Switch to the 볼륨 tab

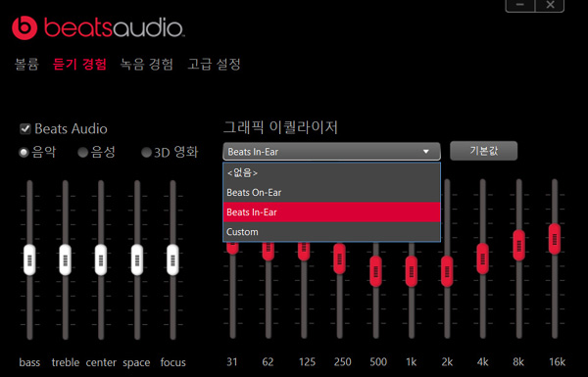pyautogui.click(x=26, y=64)
